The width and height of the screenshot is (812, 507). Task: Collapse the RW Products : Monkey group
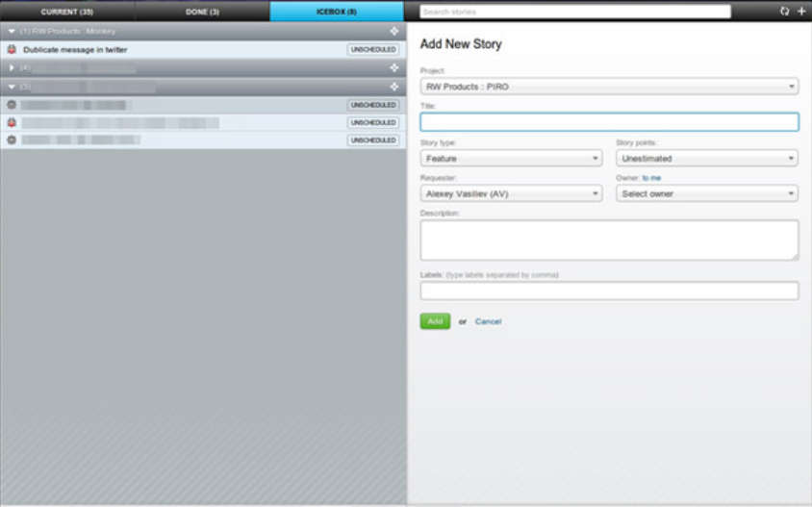tap(12, 31)
